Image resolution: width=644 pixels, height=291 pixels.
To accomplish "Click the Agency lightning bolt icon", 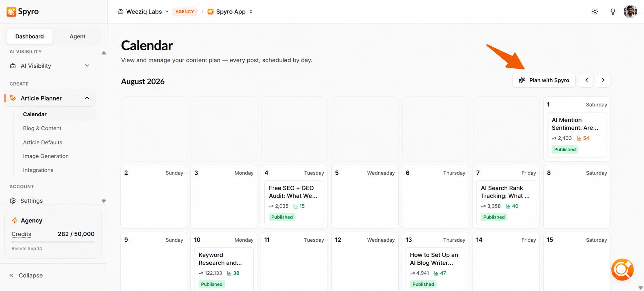I will point(14,220).
